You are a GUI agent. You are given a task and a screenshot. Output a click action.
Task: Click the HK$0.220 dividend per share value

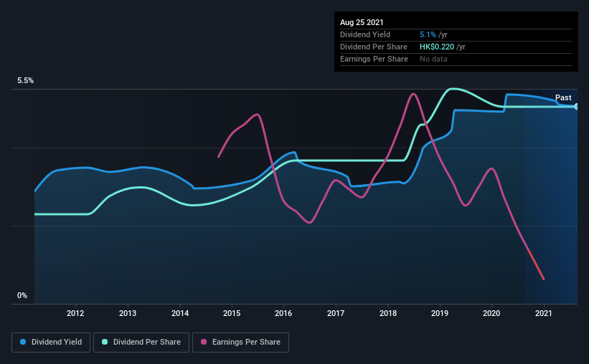point(437,47)
